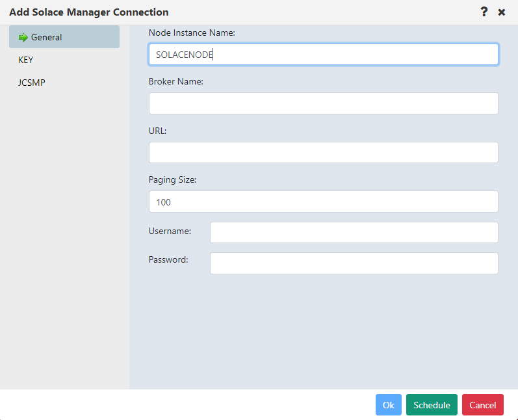This screenshot has height=420, width=518.
Task: Click the 'Node Instance Name:' label
Action: pyautogui.click(x=192, y=33)
